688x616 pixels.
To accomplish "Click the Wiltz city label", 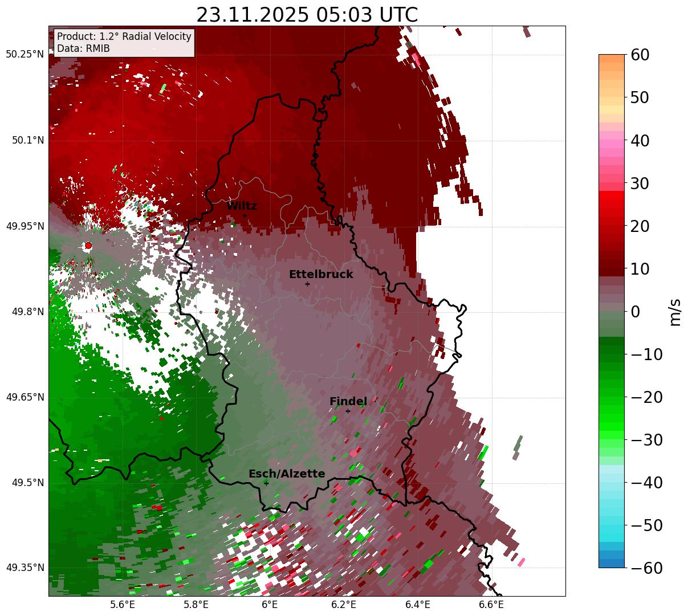I will pyautogui.click(x=242, y=206).
